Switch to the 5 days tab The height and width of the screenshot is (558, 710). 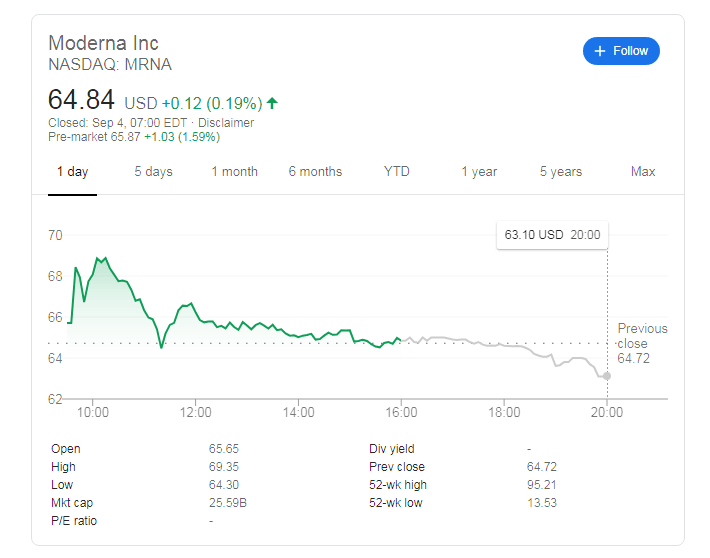point(153,172)
